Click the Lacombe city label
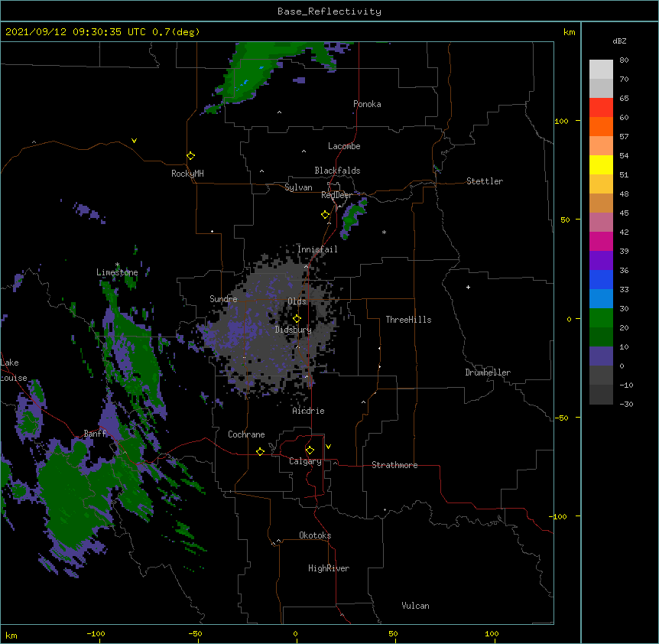 click(344, 146)
